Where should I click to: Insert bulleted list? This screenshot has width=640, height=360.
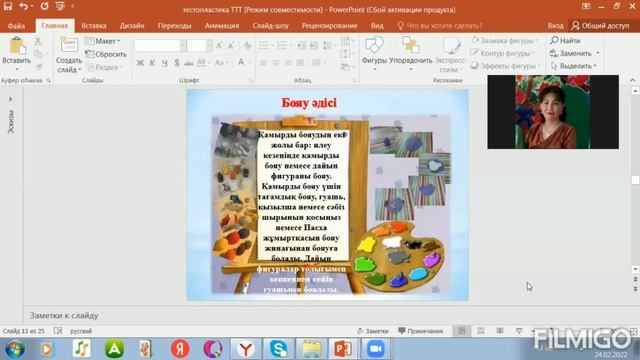click(265, 45)
